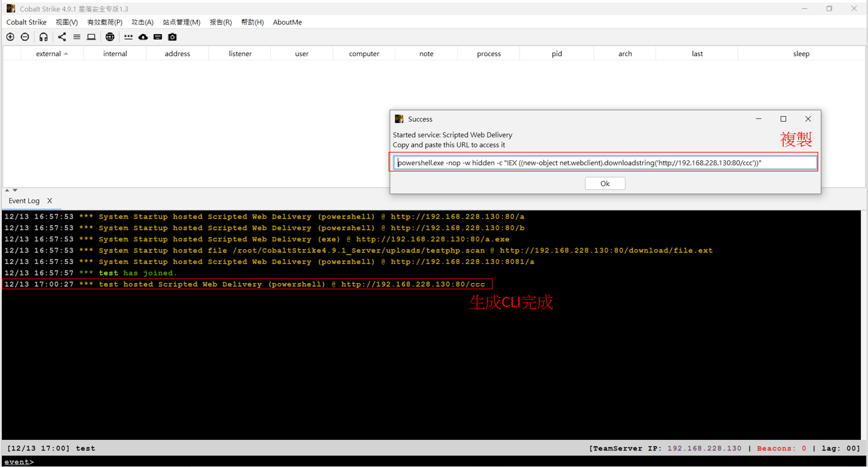The width and height of the screenshot is (868, 467).
Task: Click log line hosting http://192.168.228.130:80/b
Action: (x=264, y=228)
